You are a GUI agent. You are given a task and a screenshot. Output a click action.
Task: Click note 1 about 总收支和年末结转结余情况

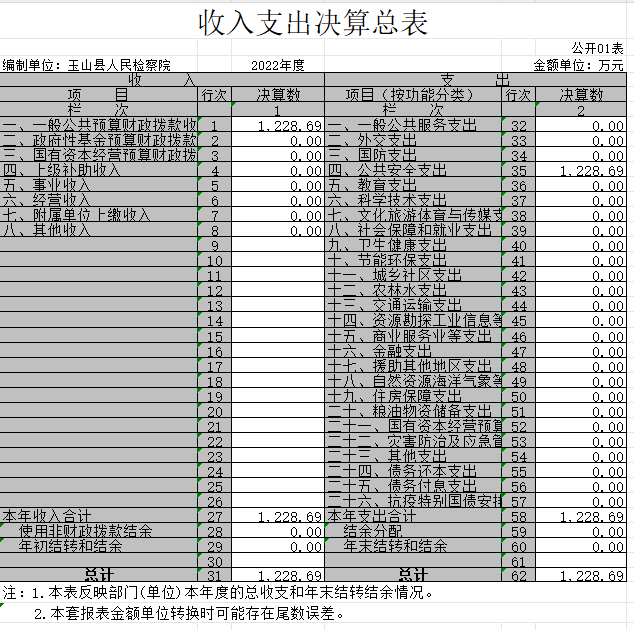click(x=218, y=592)
